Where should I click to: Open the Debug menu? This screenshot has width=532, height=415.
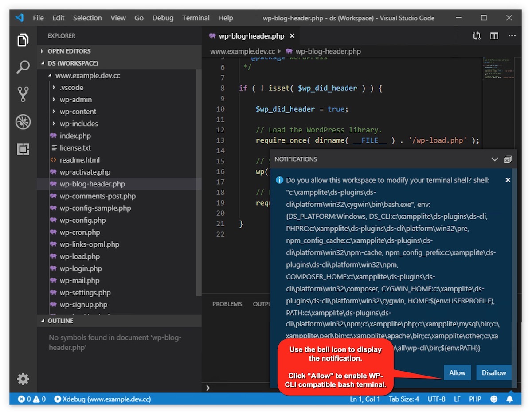[163, 18]
